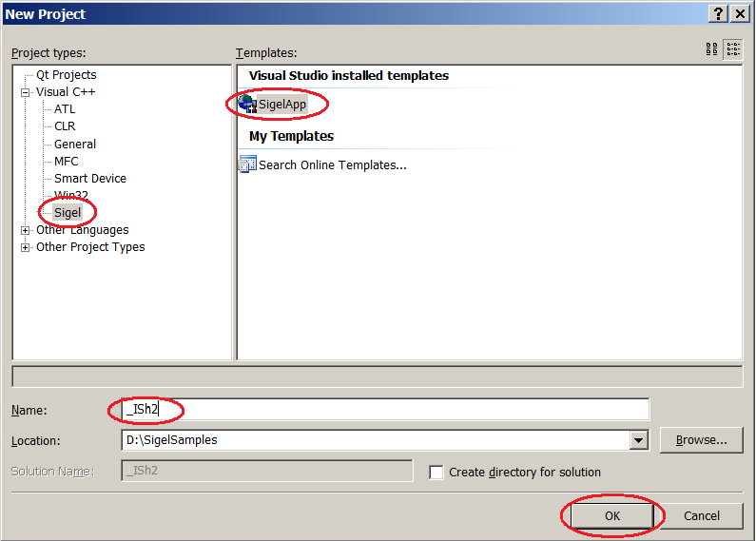
Task: Expand the Other Project Types node
Action: point(26,247)
